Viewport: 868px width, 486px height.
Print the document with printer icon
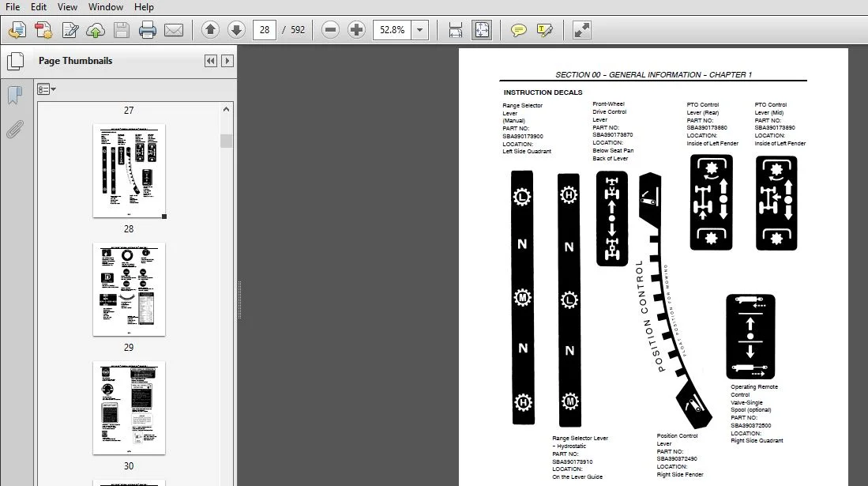pos(147,30)
